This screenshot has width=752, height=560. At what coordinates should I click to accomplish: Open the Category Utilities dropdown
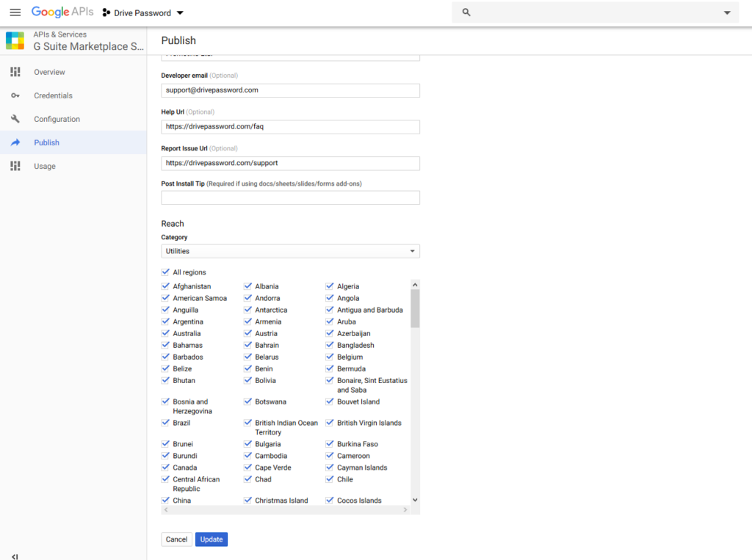click(290, 251)
